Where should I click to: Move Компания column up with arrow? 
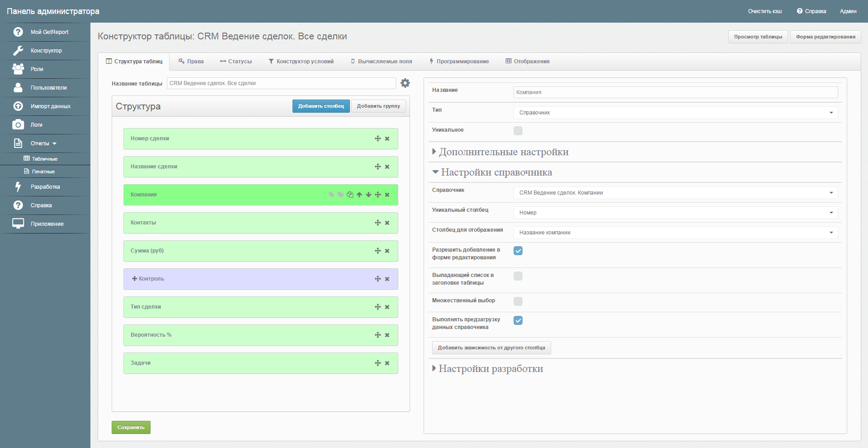click(x=359, y=195)
